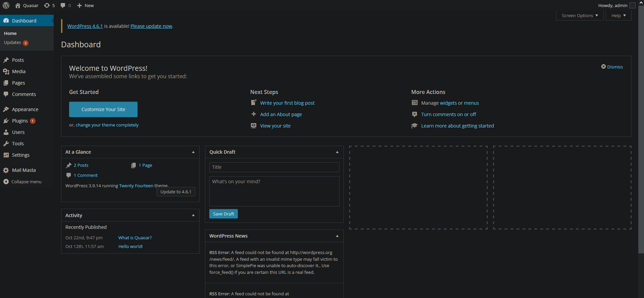Click the Twenty Fourteen theme link
The height and width of the screenshot is (298, 644).
[136, 186]
